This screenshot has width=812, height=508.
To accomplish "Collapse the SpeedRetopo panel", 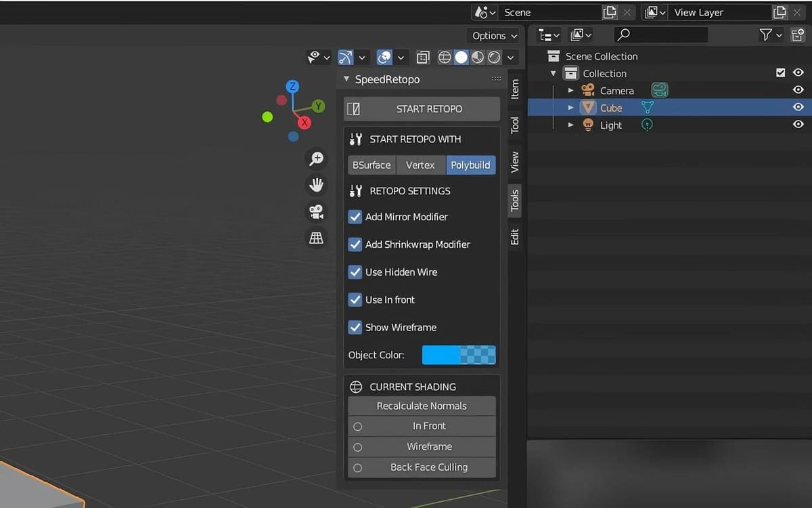I will point(346,79).
